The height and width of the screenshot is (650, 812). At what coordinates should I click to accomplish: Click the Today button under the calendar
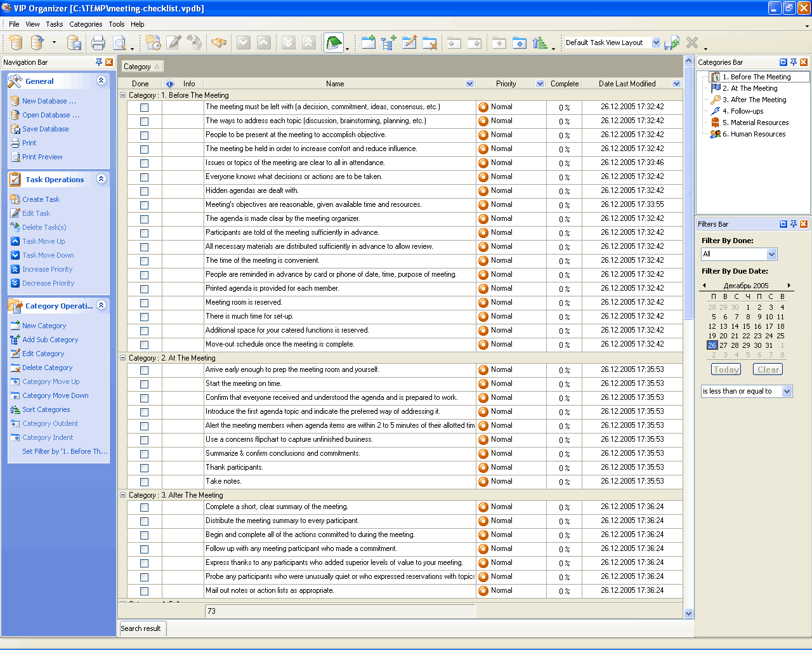click(x=726, y=369)
